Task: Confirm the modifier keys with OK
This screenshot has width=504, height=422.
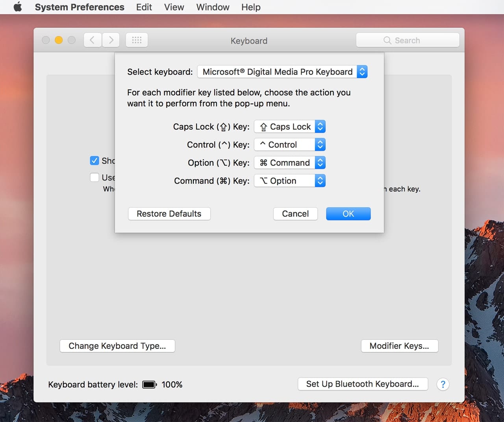Action: (x=348, y=214)
